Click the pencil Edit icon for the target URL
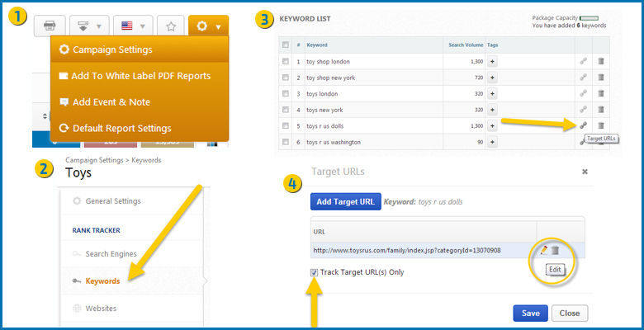Viewport: 644px width, 330px height. pyautogui.click(x=544, y=250)
